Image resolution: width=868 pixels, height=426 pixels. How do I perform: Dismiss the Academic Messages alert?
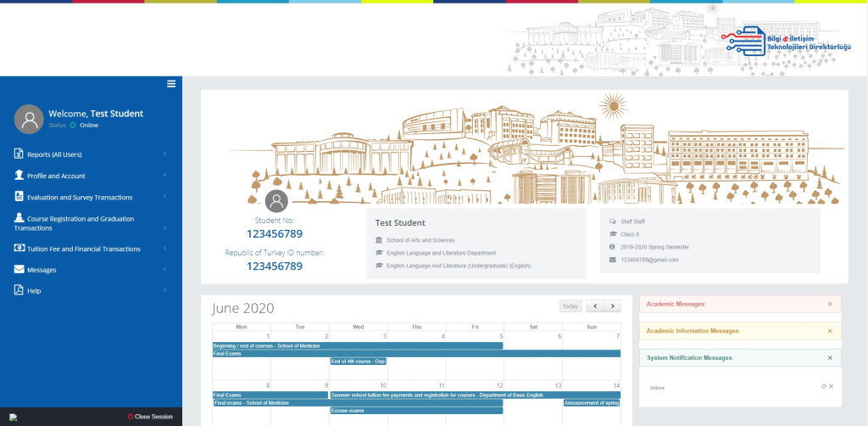830,304
